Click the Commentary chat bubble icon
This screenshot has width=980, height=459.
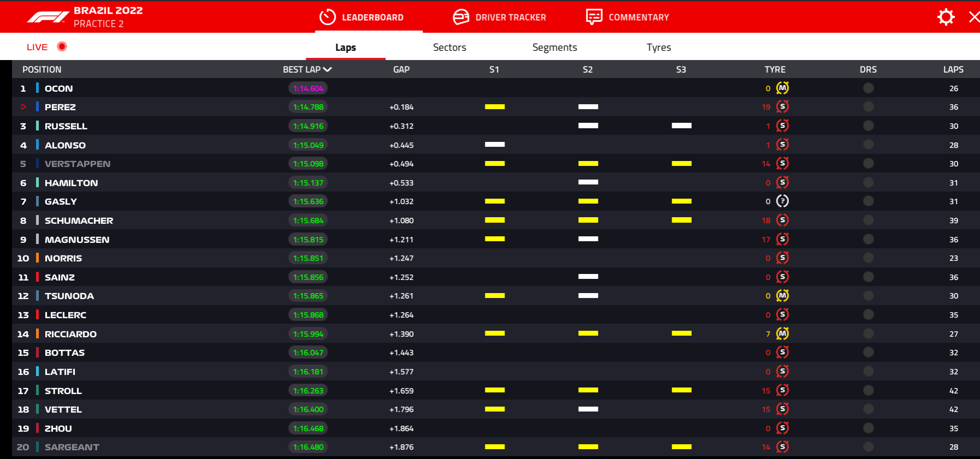point(594,17)
